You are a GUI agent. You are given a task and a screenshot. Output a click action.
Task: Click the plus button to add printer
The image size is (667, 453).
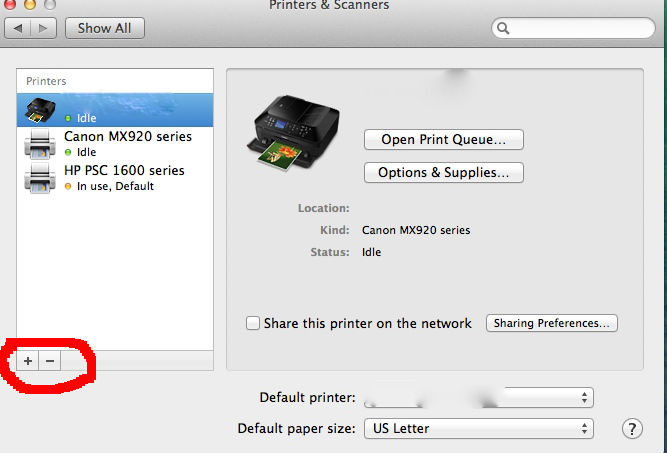tap(28, 360)
